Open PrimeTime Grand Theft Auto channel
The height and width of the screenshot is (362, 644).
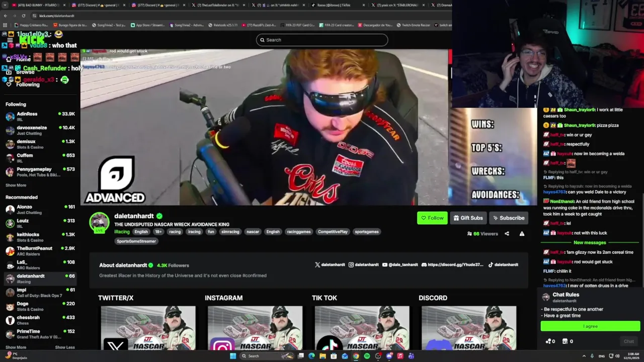(x=40, y=334)
